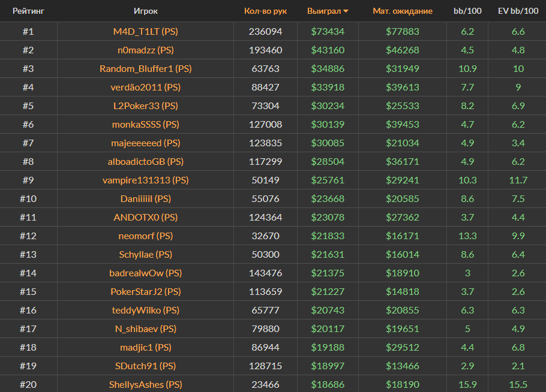Open N_shibaev (PS) player profile
The image size is (546, 392).
(x=146, y=328)
